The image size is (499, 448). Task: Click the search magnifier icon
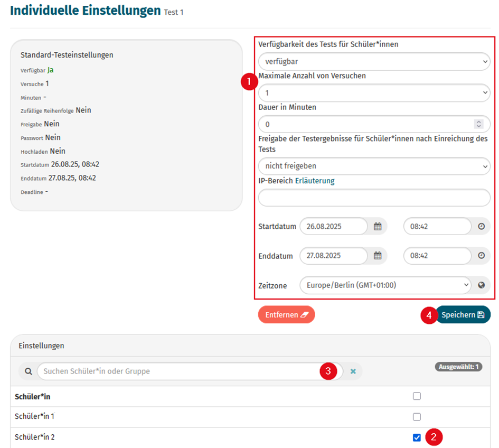pyautogui.click(x=29, y=371)
